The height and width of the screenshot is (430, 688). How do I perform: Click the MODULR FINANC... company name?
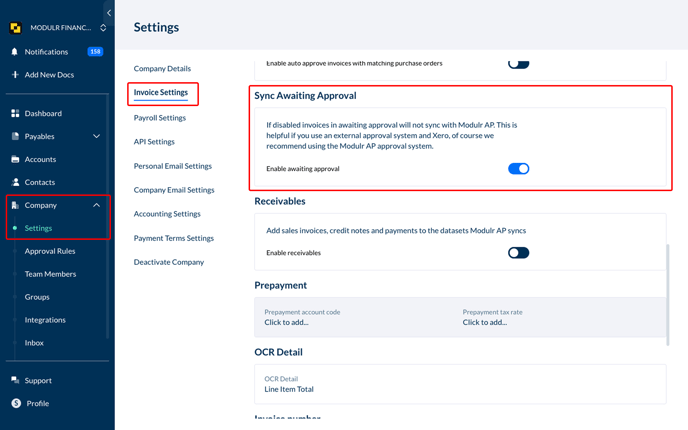(61, 28)
